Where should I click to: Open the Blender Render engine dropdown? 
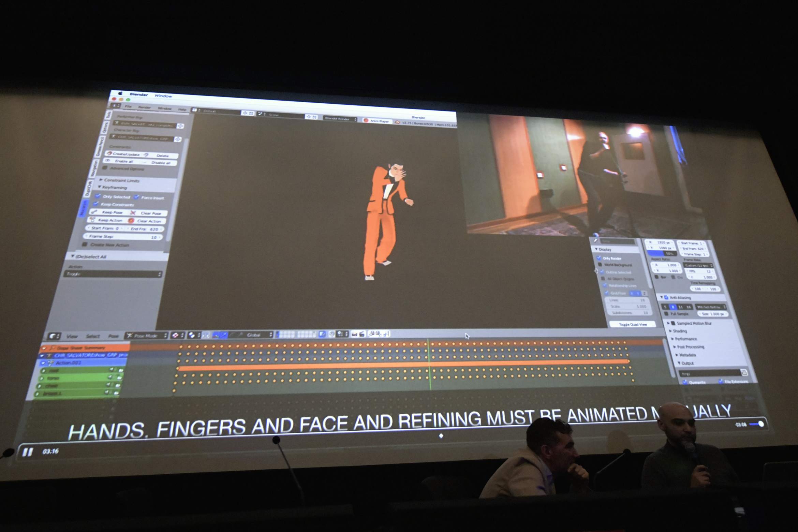pos(340,119)
